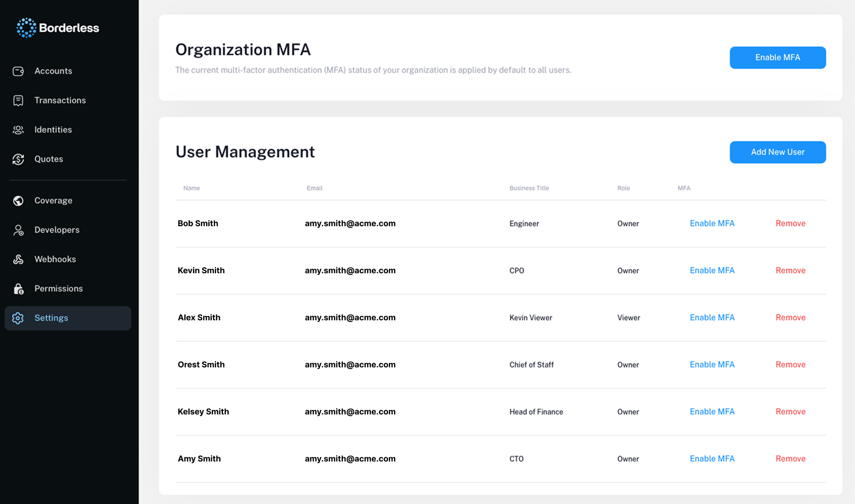The height and width of the screenshot is (504, 855).
Task: Enable MFA for the organization
Action: (778, 57)
